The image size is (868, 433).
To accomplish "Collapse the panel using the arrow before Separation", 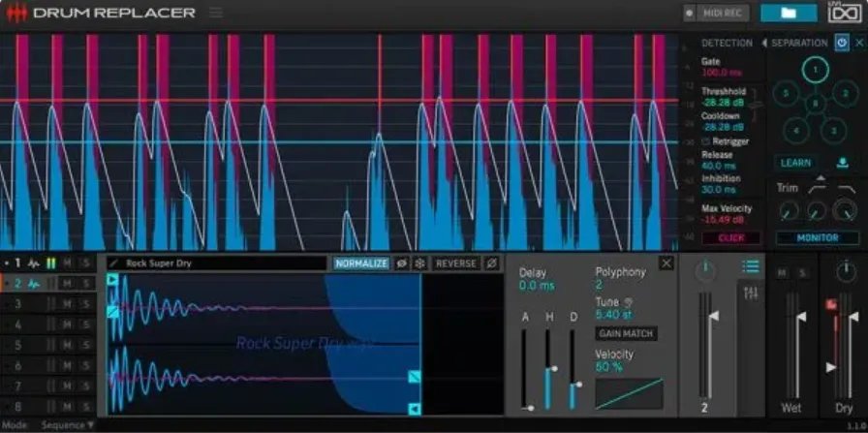I will tap(764, 43).
